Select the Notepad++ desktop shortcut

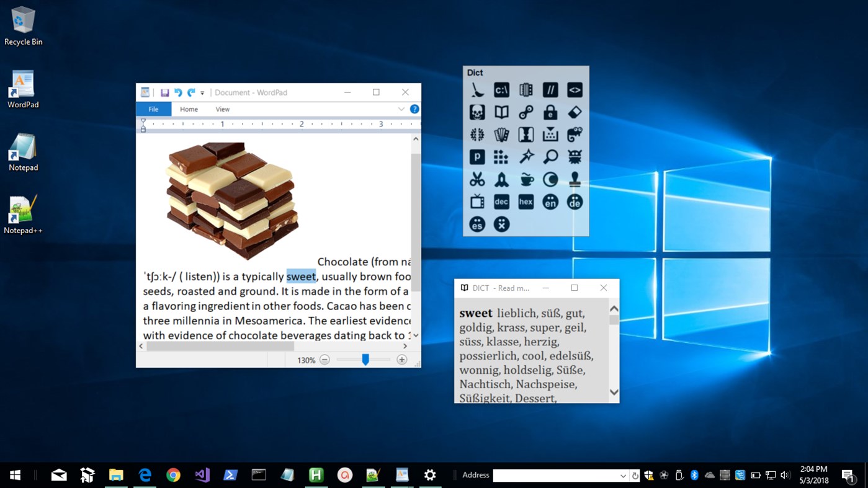coord(23,215)
